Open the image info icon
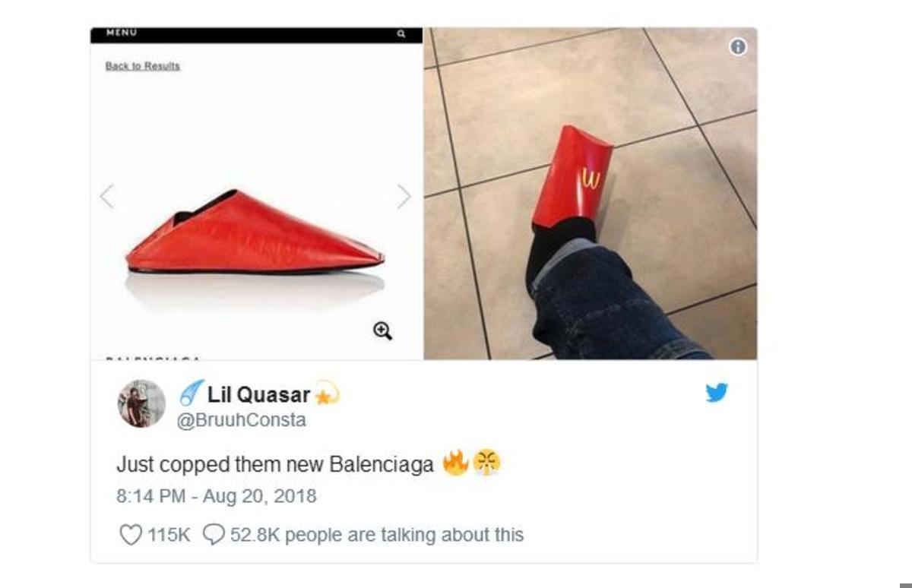The image size is (912, 588). tap(738, 47)
